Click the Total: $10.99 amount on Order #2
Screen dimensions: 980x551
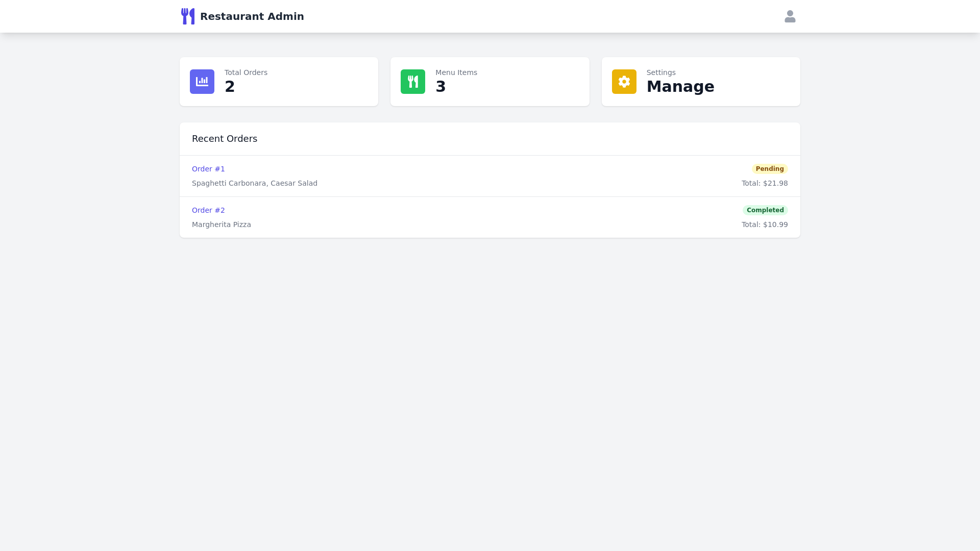(764, 224)
